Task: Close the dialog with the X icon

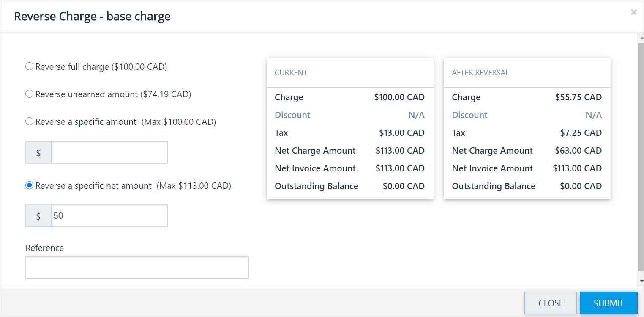Action: pyautogui.click(x=633, y=12)
